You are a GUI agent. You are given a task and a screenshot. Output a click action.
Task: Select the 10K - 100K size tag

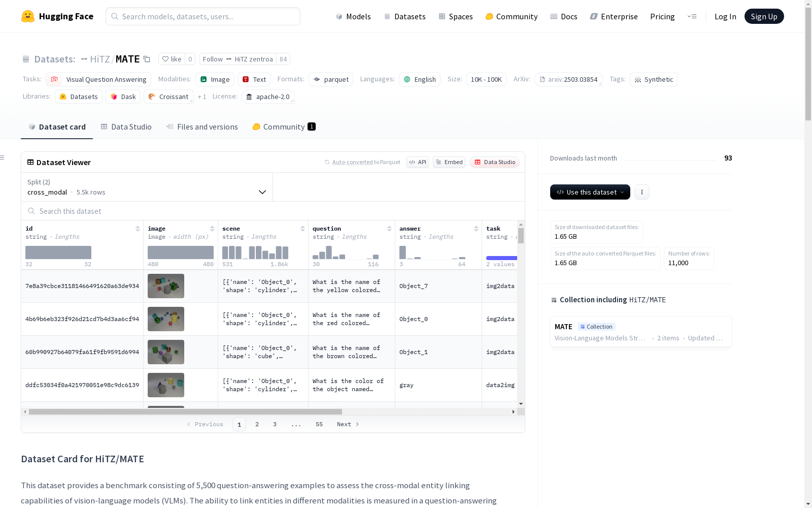click(x=486, y=79)
